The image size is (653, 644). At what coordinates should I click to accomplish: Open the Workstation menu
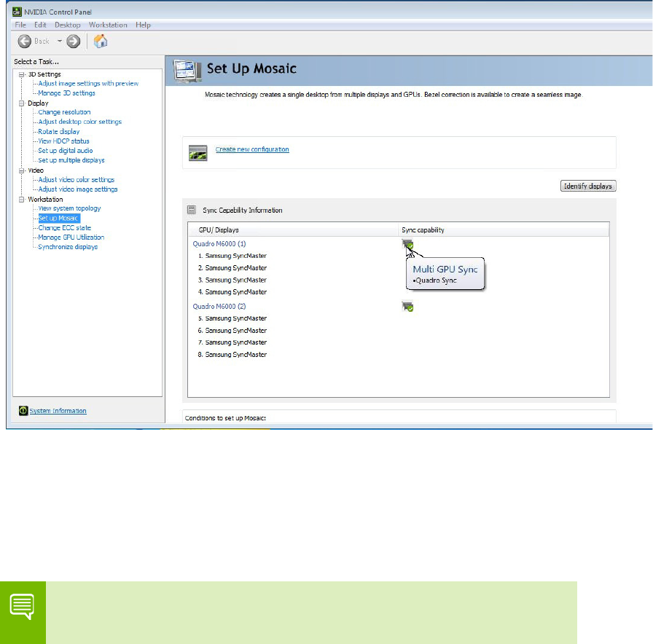coord(108,25)
